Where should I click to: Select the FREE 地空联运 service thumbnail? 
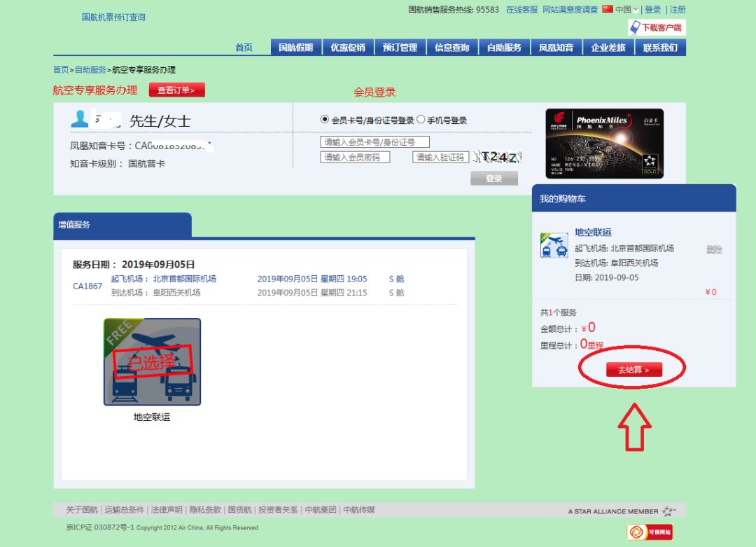click(153, 361)
